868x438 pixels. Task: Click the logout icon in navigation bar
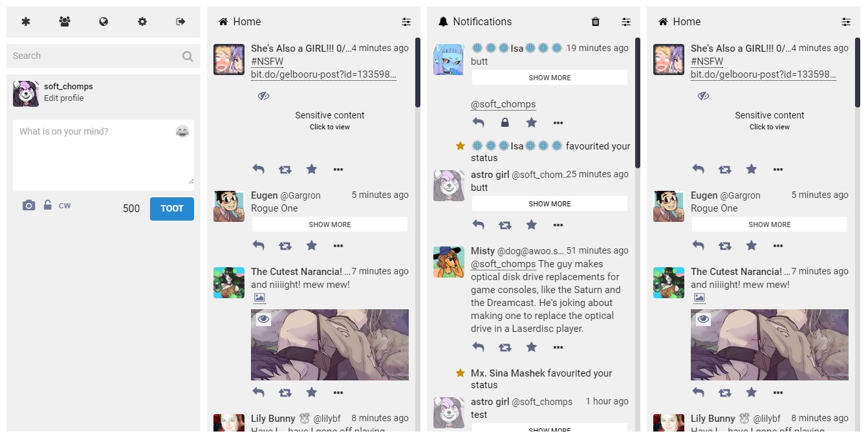(181, 21)
